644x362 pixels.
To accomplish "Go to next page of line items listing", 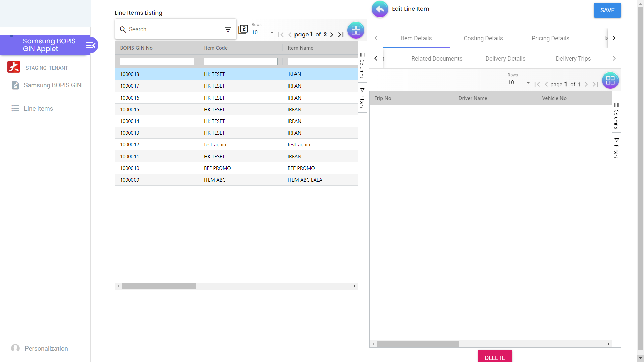I will (332, 35).
